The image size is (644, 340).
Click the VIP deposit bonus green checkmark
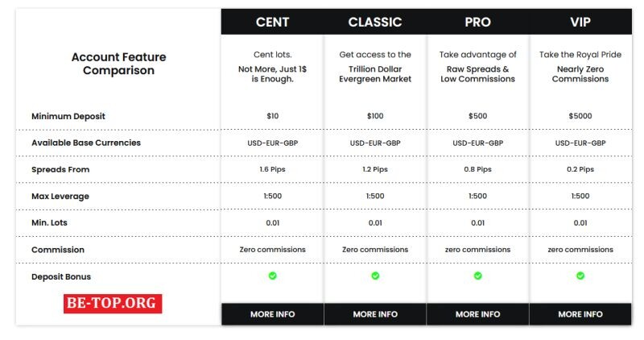[580, 276]
